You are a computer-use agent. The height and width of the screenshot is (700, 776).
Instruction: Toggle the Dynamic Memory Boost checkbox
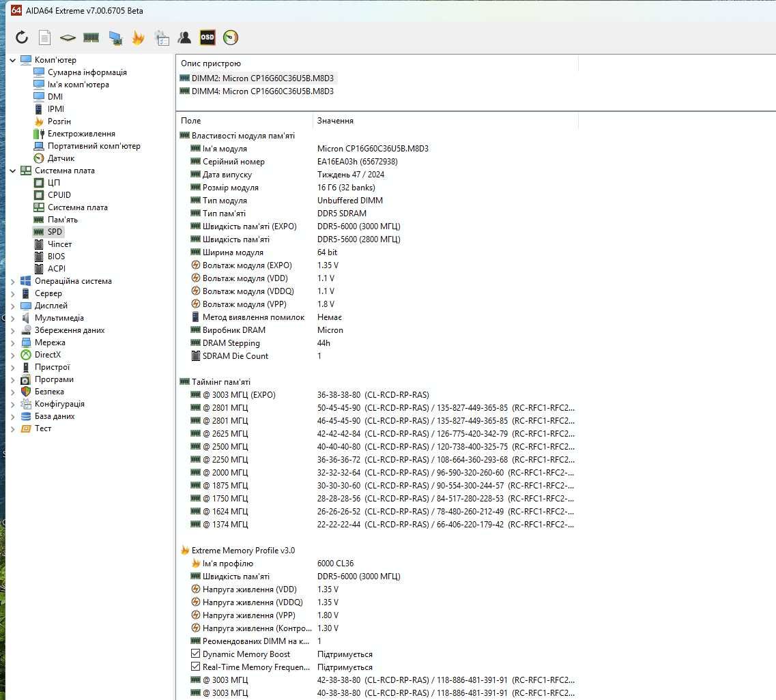195,654
